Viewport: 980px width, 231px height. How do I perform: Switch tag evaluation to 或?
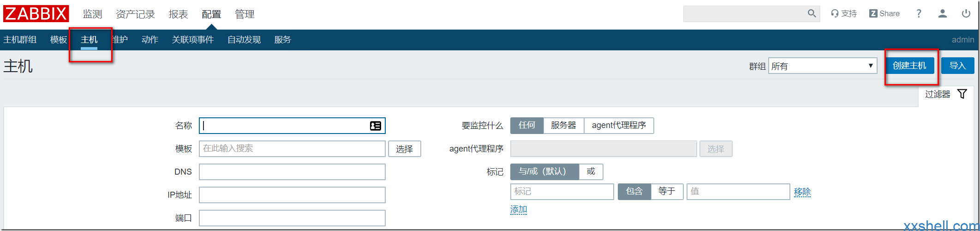click(x=591, y=171)
